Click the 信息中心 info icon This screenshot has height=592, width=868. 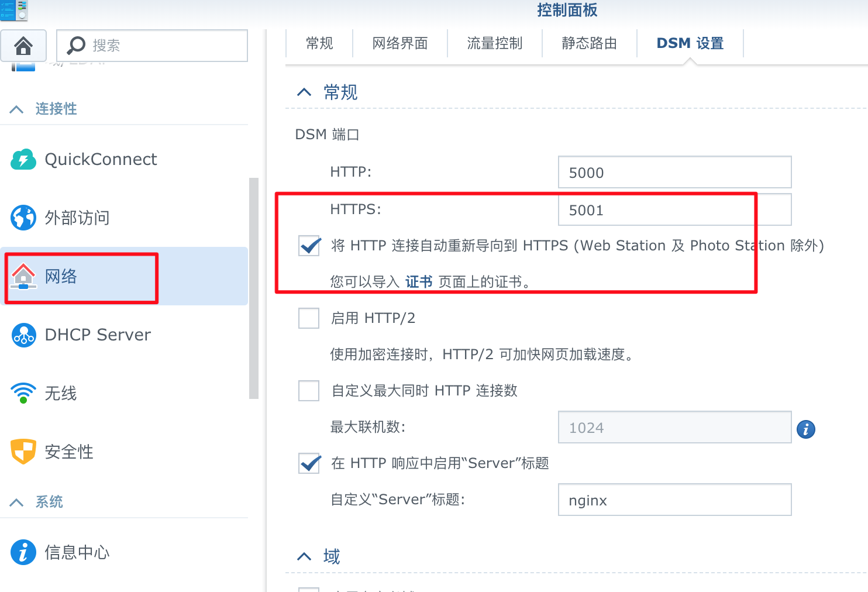click(x=23, y=552)
